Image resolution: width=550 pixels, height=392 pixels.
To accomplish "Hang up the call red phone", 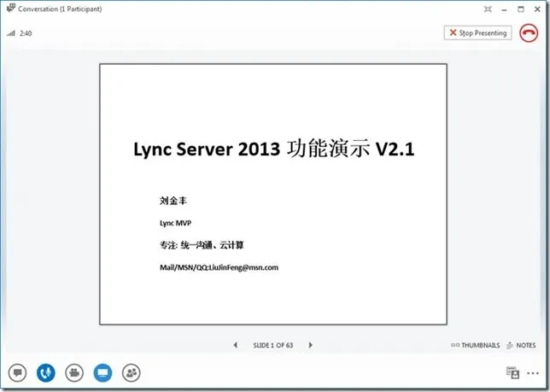I will tap(529, 33).
